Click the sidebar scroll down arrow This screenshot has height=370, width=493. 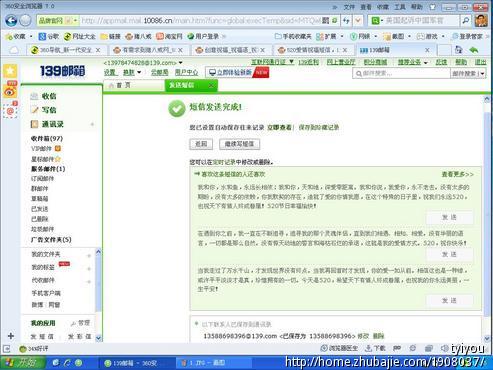(98, 338)
